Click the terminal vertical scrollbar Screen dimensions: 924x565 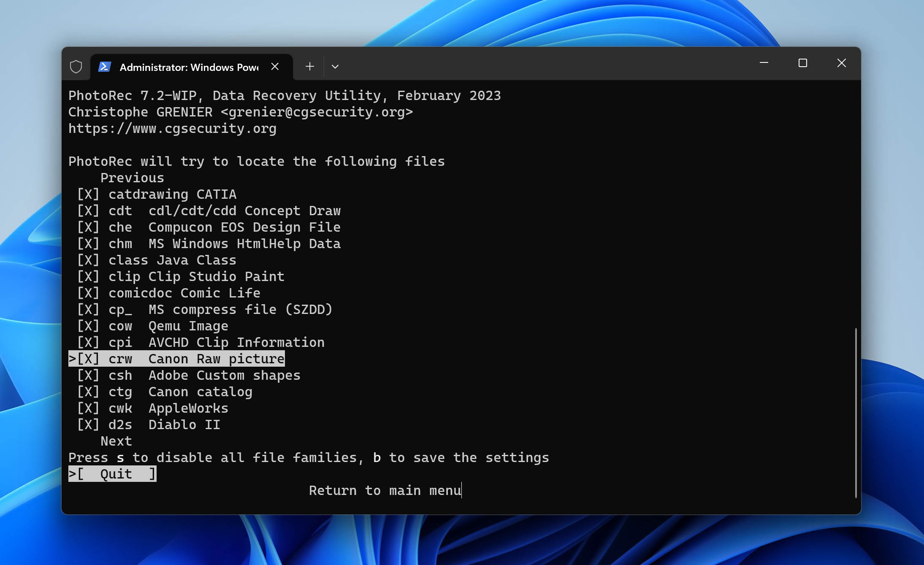click(856, 413)
